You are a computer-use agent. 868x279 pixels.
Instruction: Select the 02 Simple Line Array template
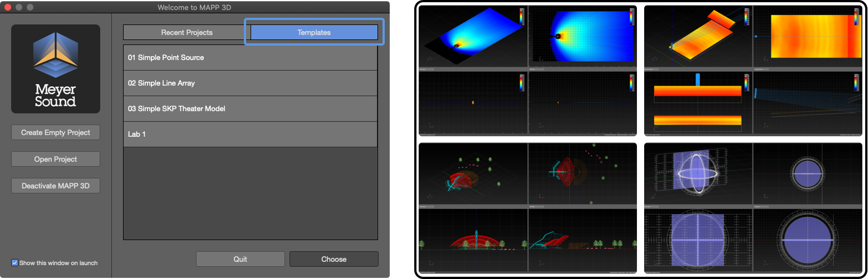250,83
